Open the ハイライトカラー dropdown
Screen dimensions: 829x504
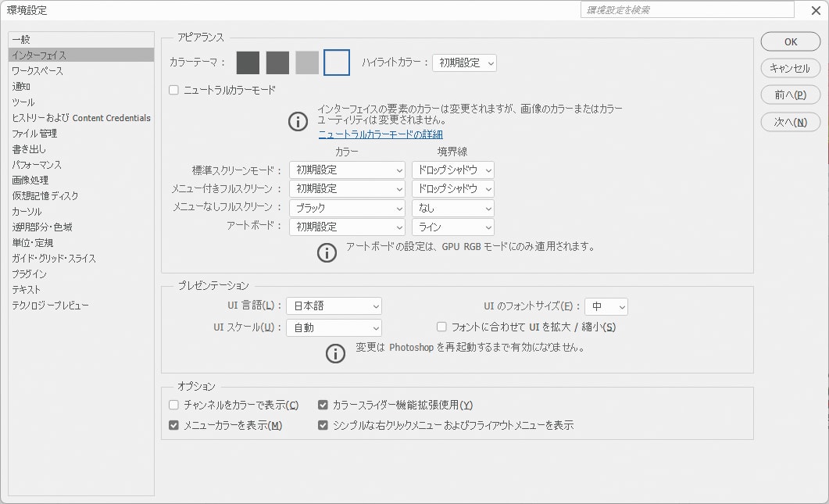tap(464, 63)
